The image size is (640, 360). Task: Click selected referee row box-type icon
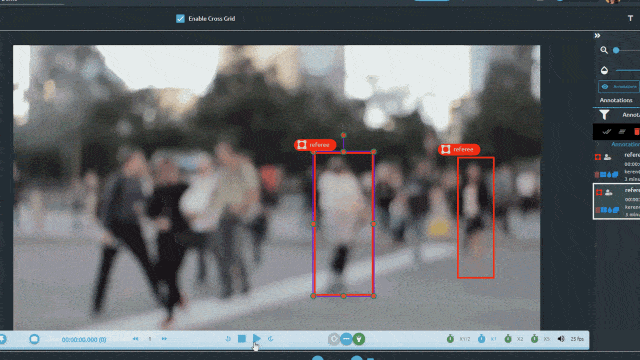[599, 192]
